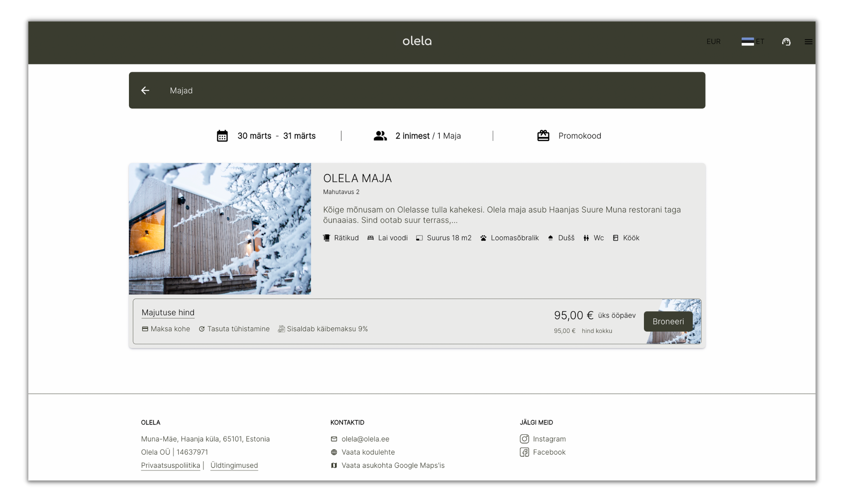This screenshot has height=504, width=843.
Task: Open the calendar icon for dates
Action: [222, 136]
